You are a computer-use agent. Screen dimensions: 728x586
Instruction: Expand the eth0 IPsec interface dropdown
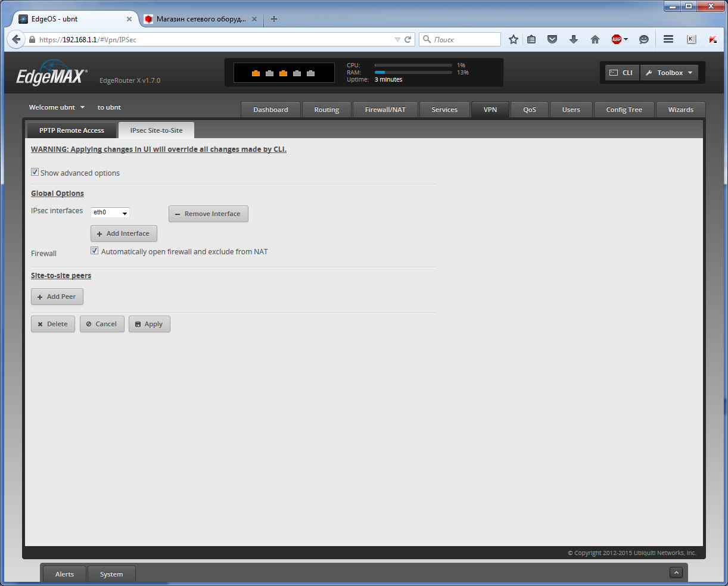110,213
